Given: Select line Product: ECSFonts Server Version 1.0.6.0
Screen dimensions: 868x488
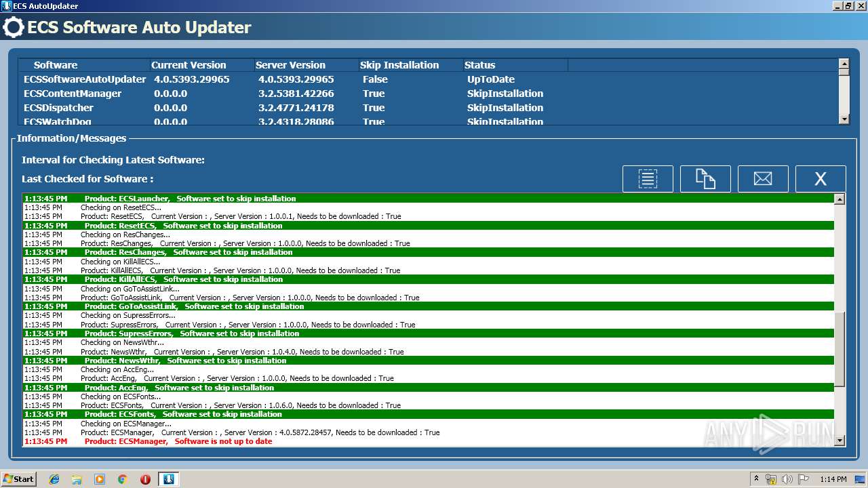Looking at the screenshot, I should point(429,405).
